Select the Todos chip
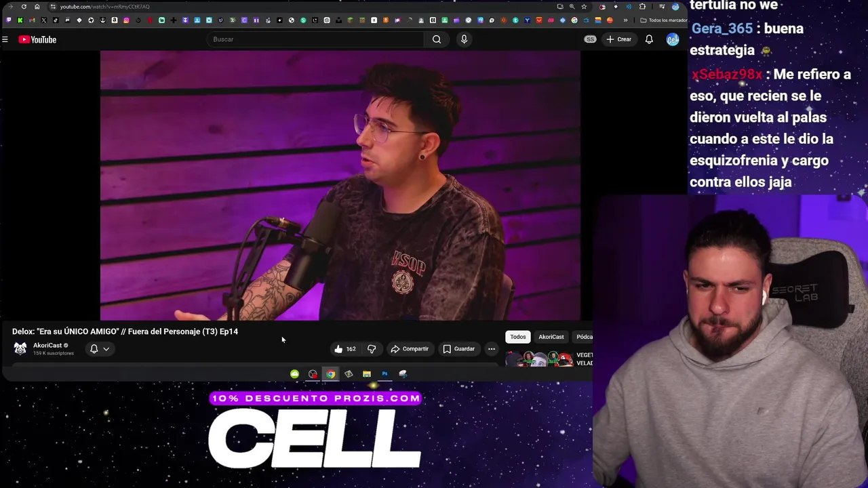The height and width of the screenshot is (488, 868). point(517,337)
